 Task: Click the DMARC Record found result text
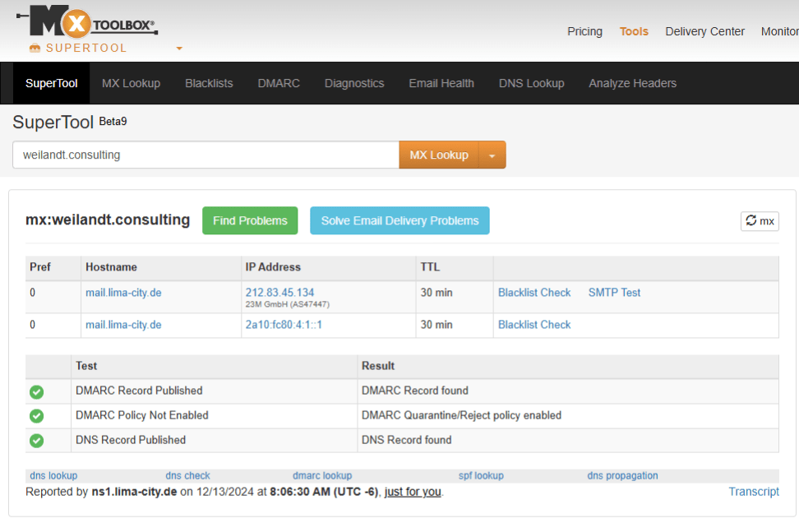click(415, 391)
